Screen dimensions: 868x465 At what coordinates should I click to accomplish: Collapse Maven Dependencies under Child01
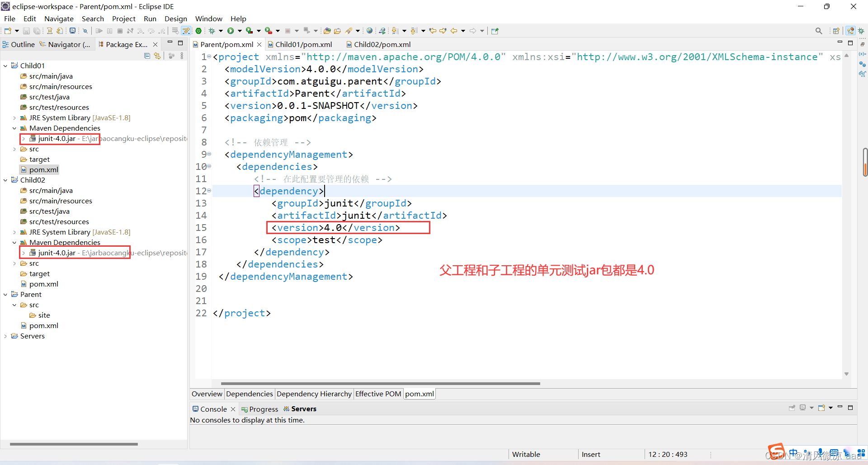point(14,128)
